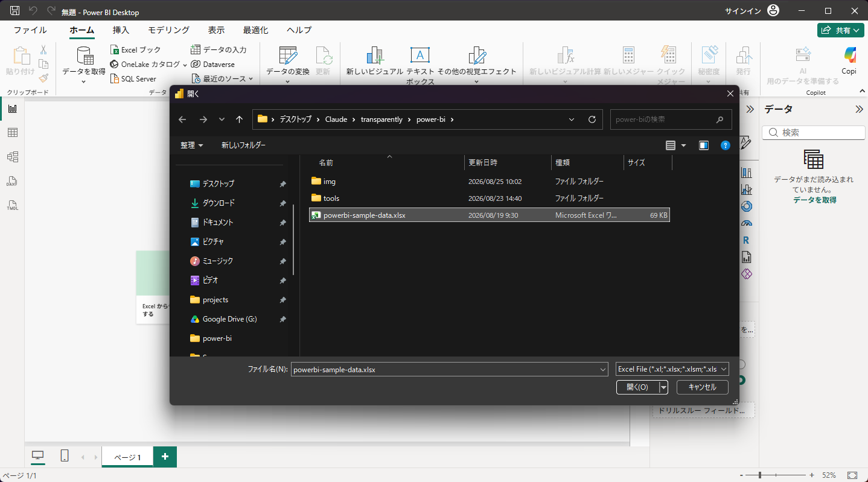Click the Excel ブック data source

[x=136, y=50]
